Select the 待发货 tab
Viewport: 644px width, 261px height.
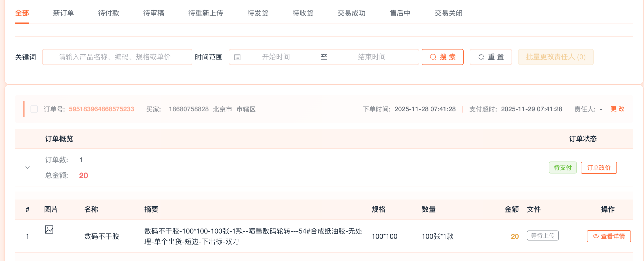258,13
